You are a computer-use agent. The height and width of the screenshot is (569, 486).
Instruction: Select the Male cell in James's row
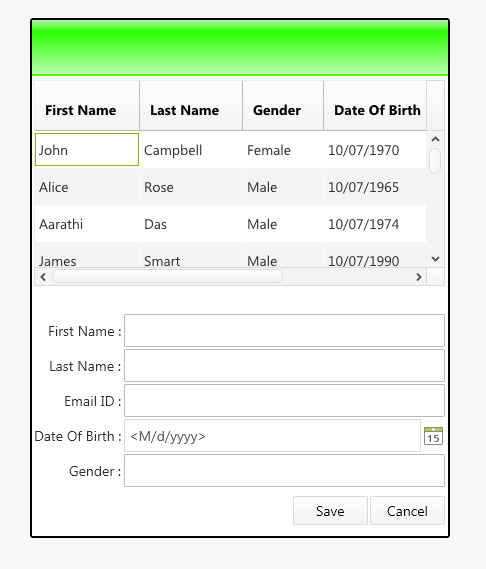point(283,255)
